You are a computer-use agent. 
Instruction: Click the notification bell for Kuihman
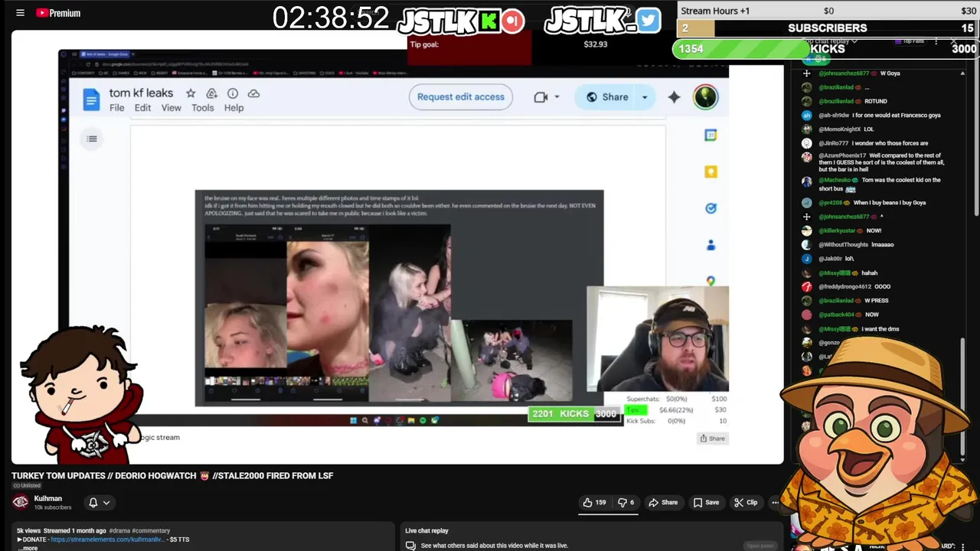(93, 503)
